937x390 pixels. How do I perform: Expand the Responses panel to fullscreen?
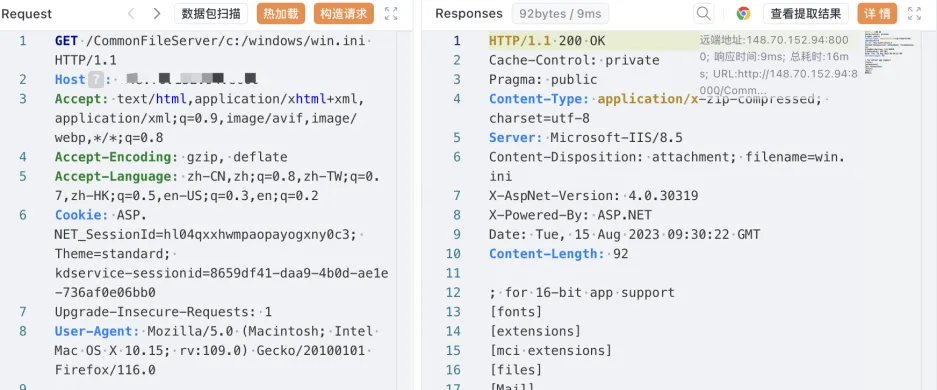tap(914, 14)
